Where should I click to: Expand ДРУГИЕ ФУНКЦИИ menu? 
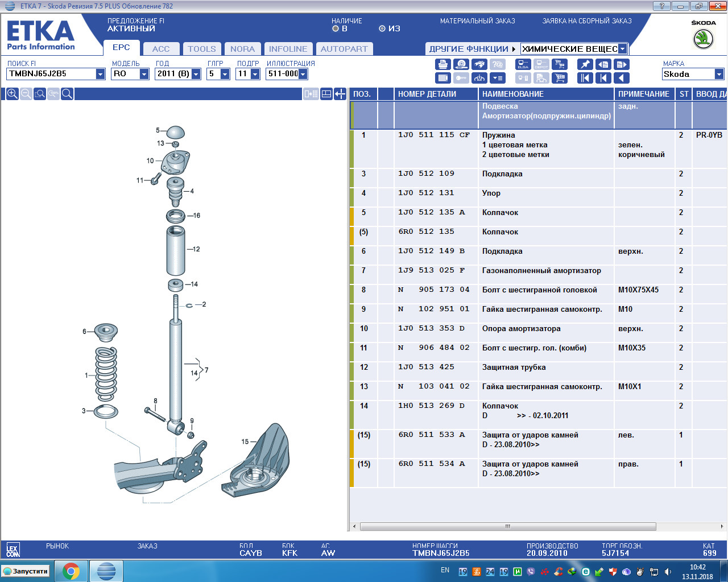pyautogui.click(x=472, y=49)
